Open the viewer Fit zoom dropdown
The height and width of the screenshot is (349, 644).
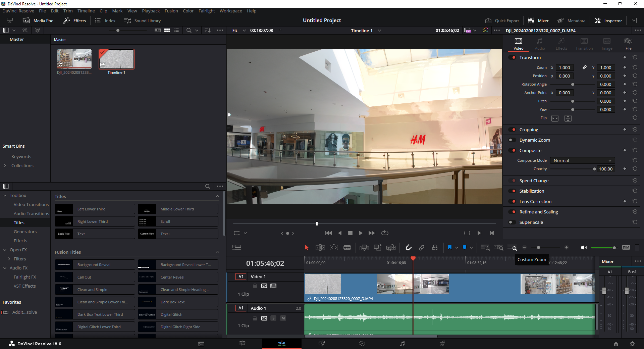click(239, 30)
